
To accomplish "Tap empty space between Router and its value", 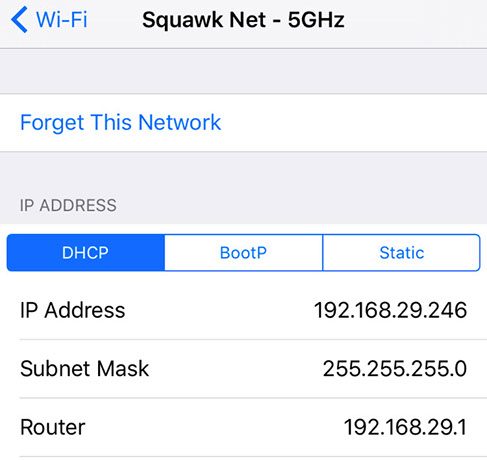I will [214, 427].
